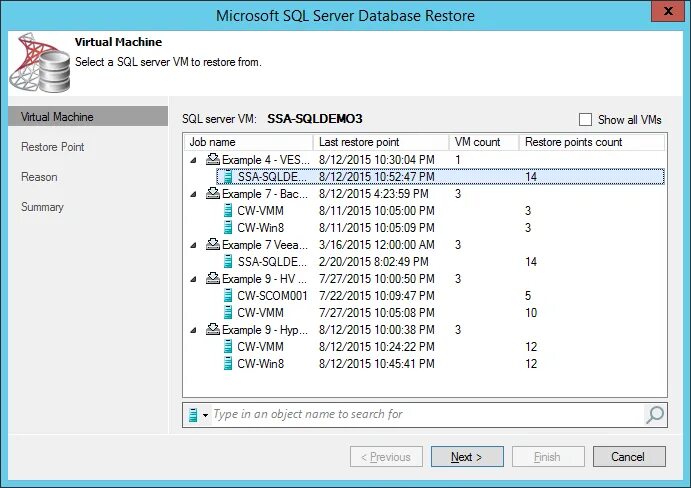Click VM icon of selected SSA-SQLDE row with 10:52:47 PM
Screen dimensions: 691x488
(228, 177)
